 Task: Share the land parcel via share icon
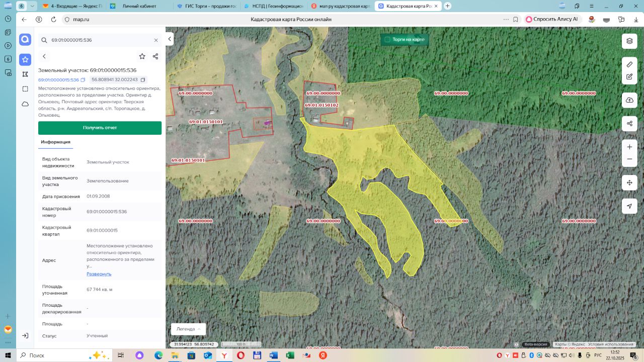[x=155, y=56]
